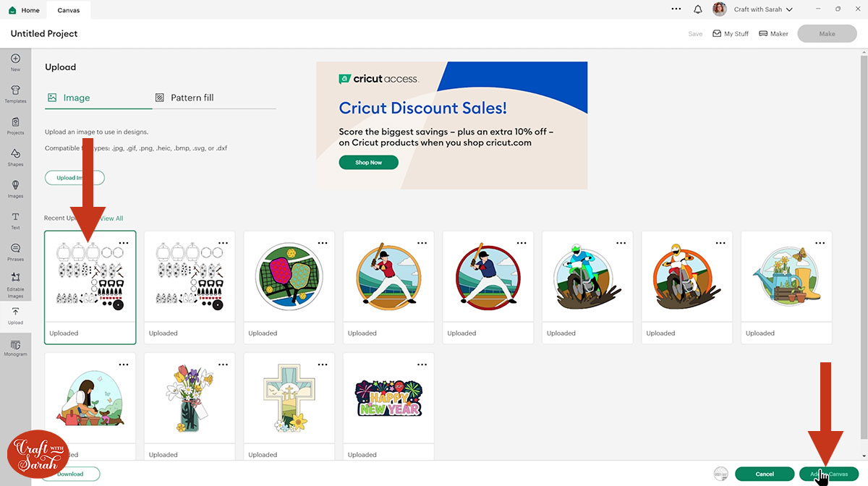Viewport: 868px width, 486px height.
Task: Open Editable Images in sidebar
Action: coord(15,285)
